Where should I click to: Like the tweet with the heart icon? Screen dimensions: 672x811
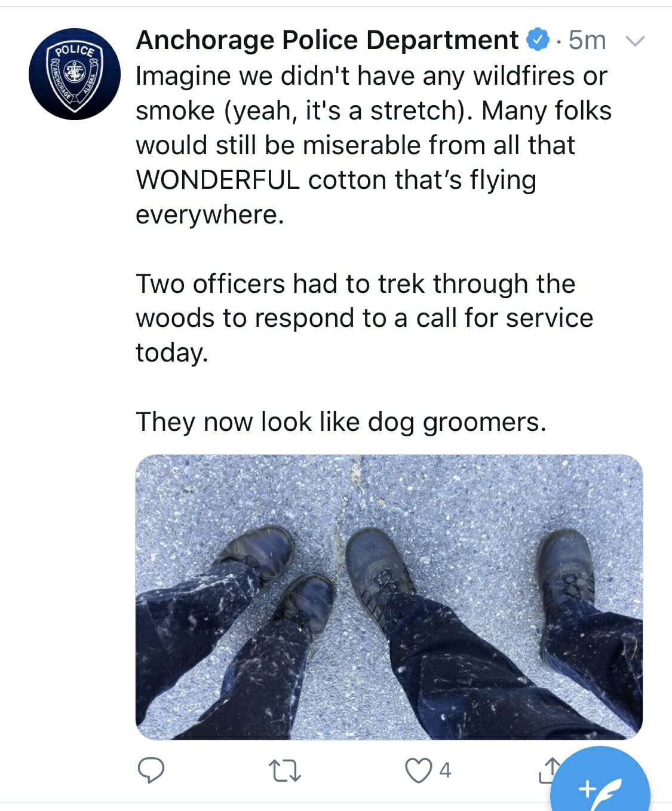[418, 770]
